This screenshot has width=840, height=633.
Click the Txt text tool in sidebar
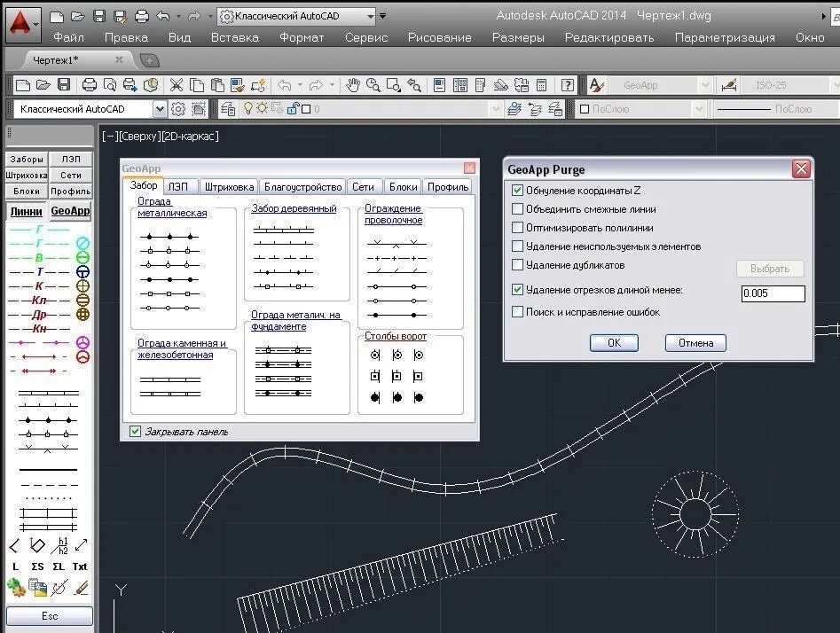[x=80, y=567]
